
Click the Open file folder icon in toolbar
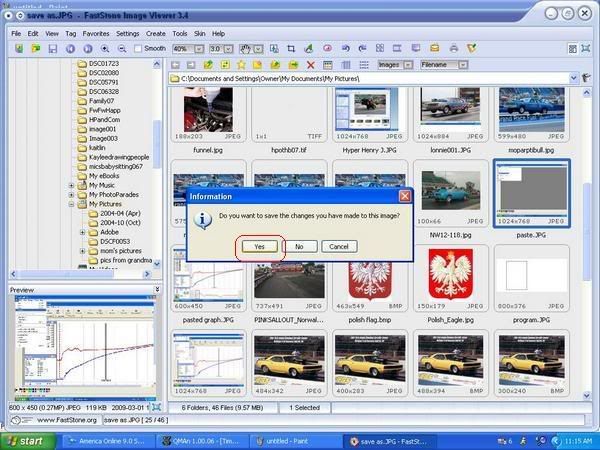click(36, 49)
